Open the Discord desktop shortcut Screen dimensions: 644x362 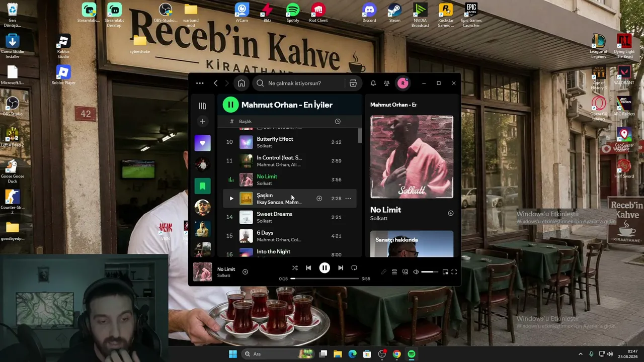point(369,13)
